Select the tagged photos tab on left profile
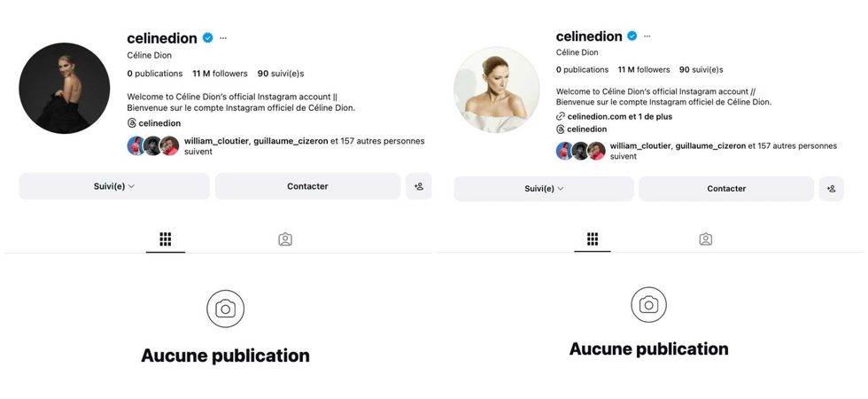This screenshot has width=868, height=399. coord(285,239)
